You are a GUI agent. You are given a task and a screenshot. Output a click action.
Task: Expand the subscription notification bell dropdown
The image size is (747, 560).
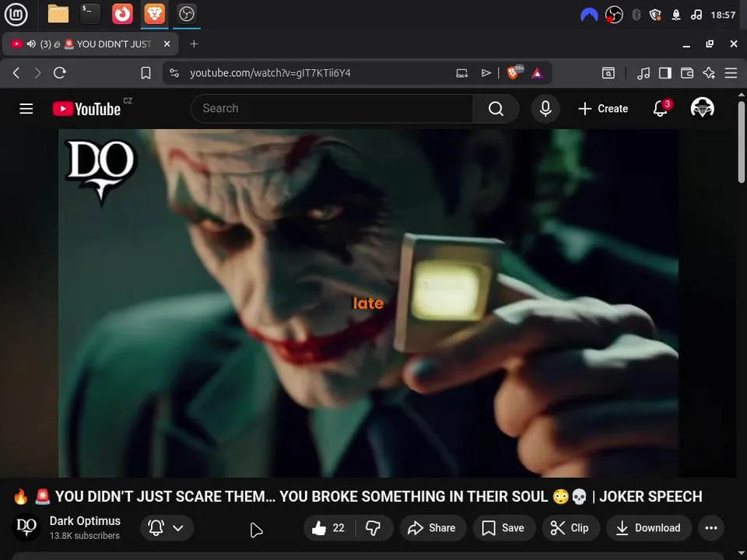(167, 527)
